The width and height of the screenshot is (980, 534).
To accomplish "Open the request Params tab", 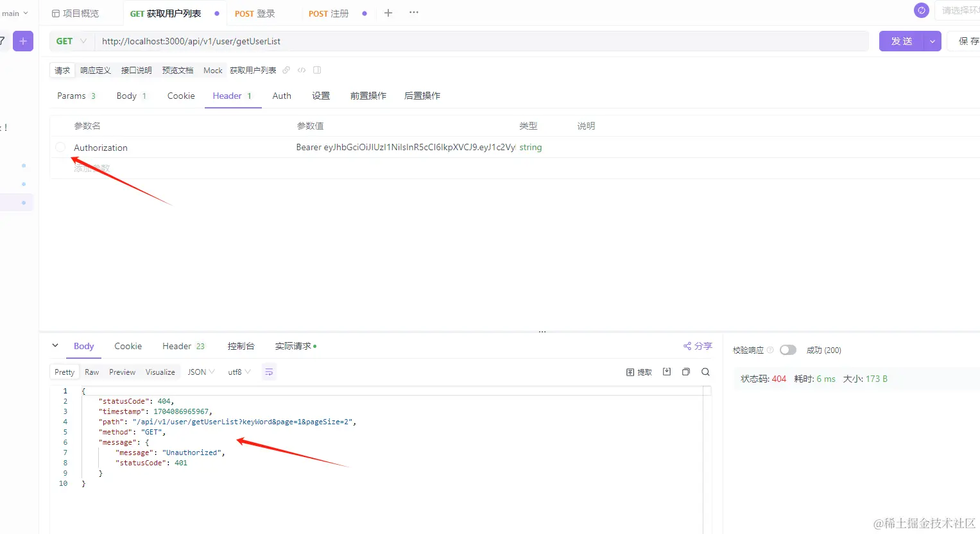I will click(76, 96).
